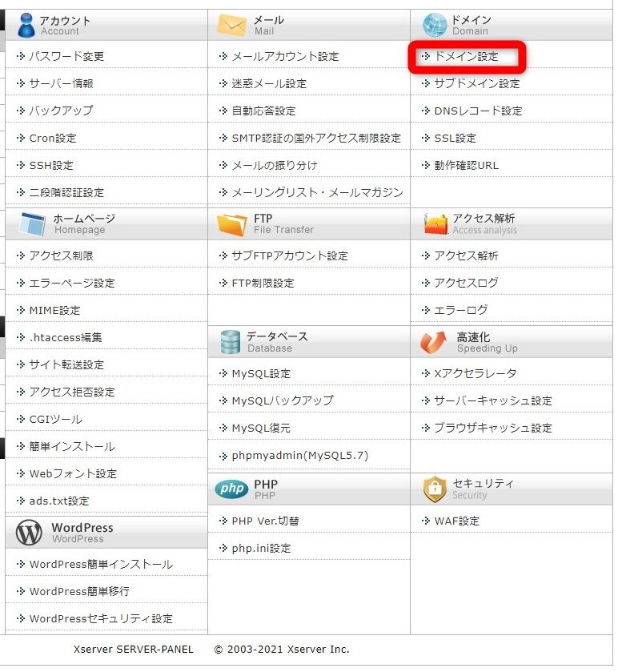The width and height of the screenshot is (622, 672).
Task: Click the Access analysis chart icon
Action: pos(435,224)
